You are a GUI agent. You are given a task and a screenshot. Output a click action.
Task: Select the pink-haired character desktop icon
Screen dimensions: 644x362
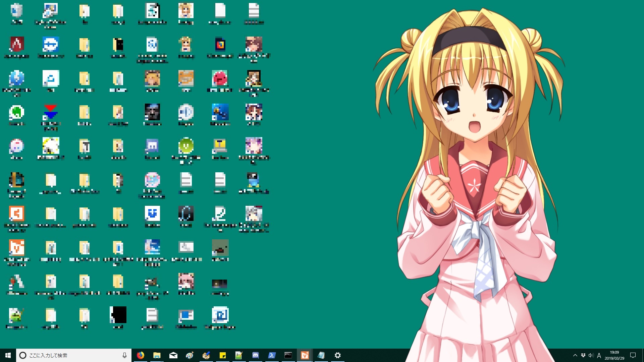pyautogui.click(x=186, y=284)
